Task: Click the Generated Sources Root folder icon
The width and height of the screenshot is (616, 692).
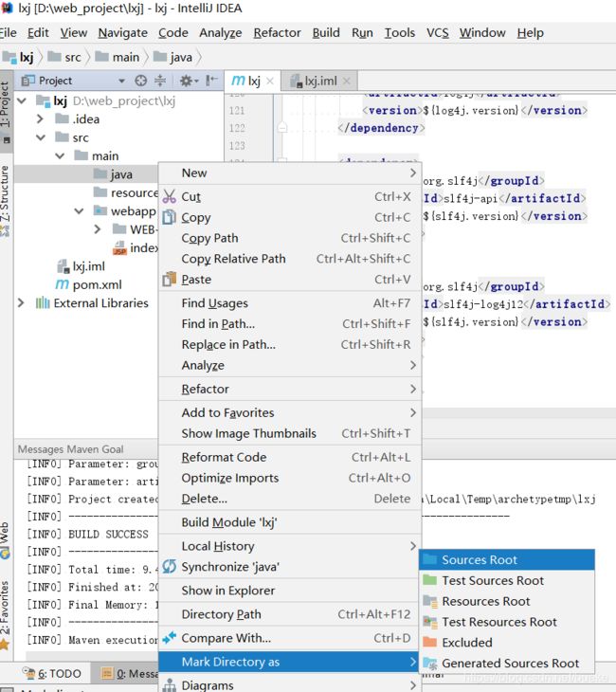Action: [x=429, y=663]
